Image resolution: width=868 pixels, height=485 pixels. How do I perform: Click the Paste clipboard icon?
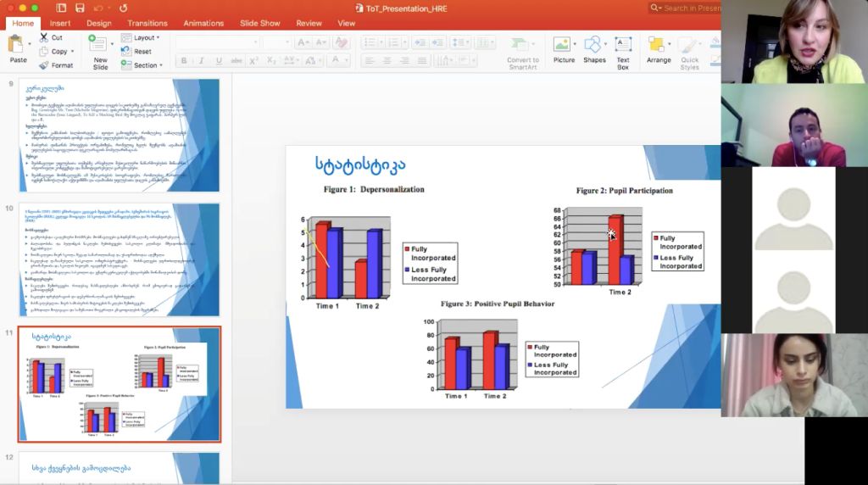point(17,45)
